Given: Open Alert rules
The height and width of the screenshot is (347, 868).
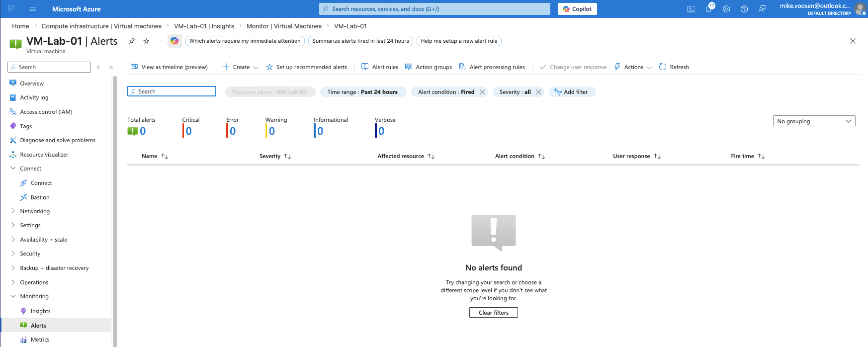Looking at the screenshot, I should pos(380,67).
